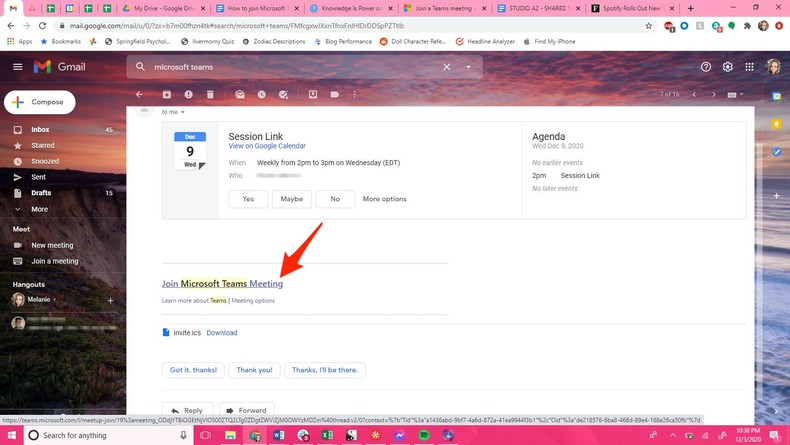Snooze the email using the clock icon
Viewport: 790px width, 445px height.
coord(261,95)
